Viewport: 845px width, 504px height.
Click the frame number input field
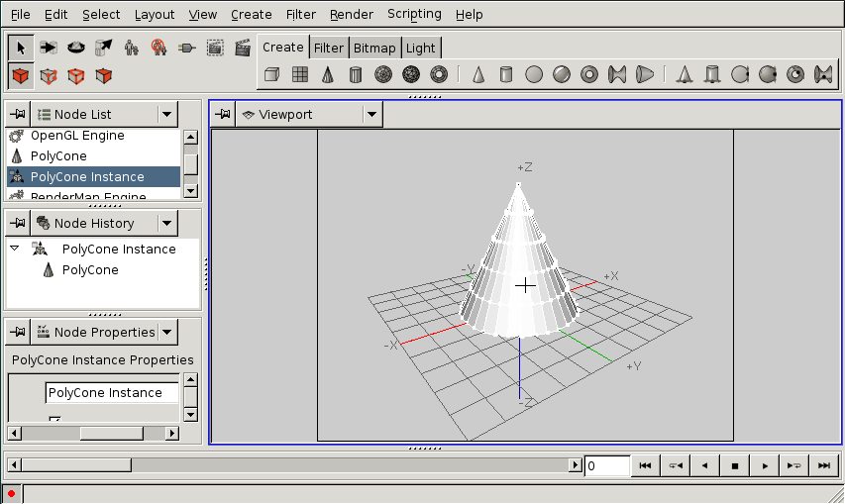click(x=606, y=465)
